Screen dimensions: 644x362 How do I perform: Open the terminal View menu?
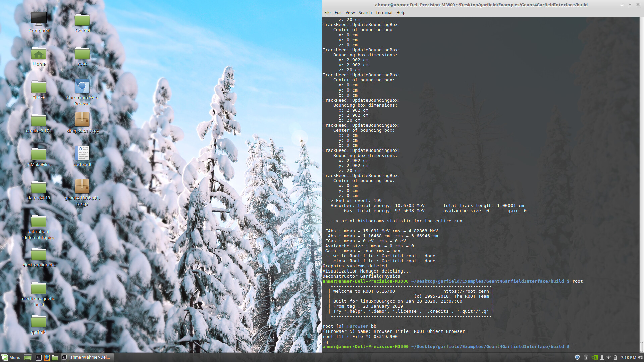click(x=350, y=12)
